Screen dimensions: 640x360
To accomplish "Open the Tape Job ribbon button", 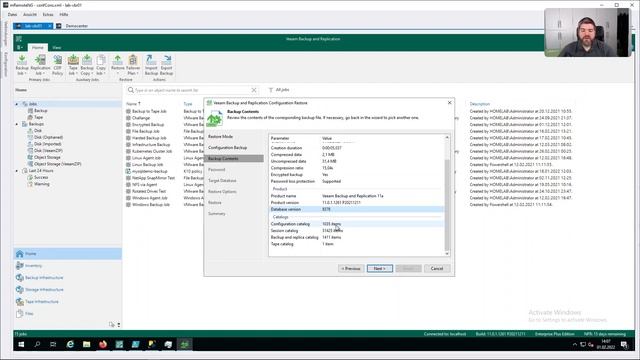I will tap(73, 65).
